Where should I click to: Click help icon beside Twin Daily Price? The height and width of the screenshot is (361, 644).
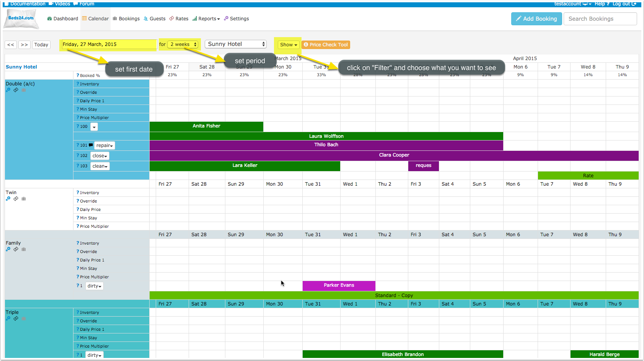78,209
